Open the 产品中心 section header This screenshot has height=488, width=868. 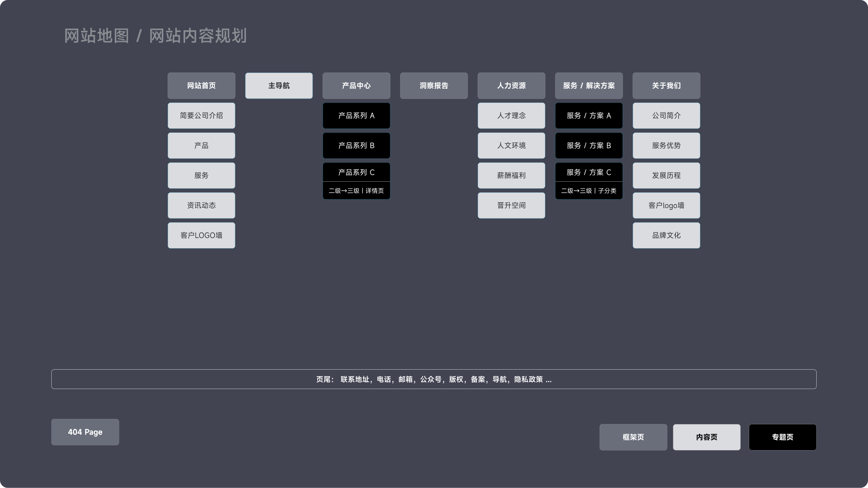(x=356, y=85)
